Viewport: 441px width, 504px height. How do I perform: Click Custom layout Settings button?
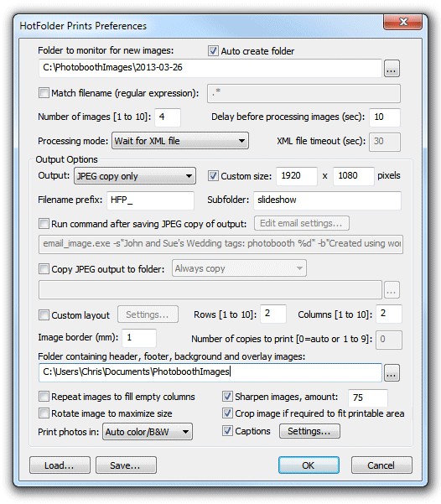coord(148,314)
